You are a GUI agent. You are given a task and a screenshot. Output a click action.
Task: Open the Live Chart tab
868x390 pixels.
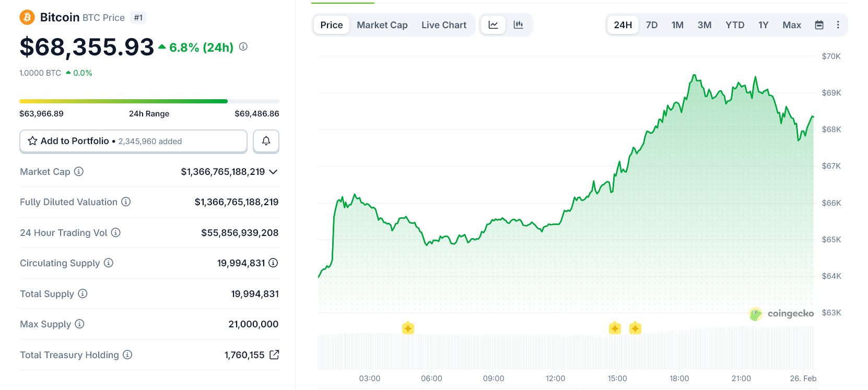(443, 25)
